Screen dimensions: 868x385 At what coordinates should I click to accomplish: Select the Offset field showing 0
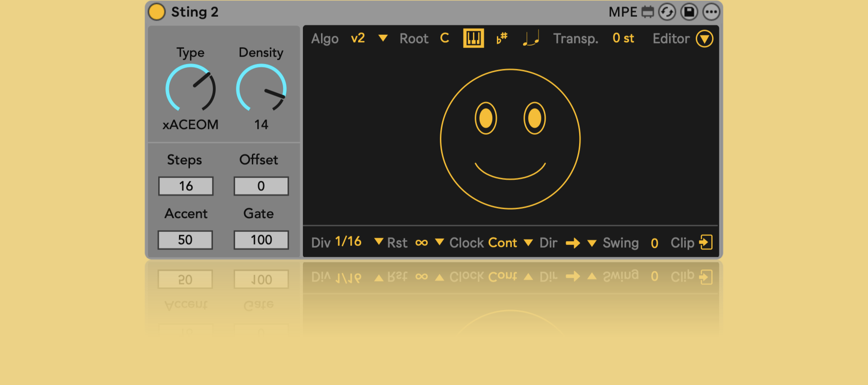tap(261, 186)
